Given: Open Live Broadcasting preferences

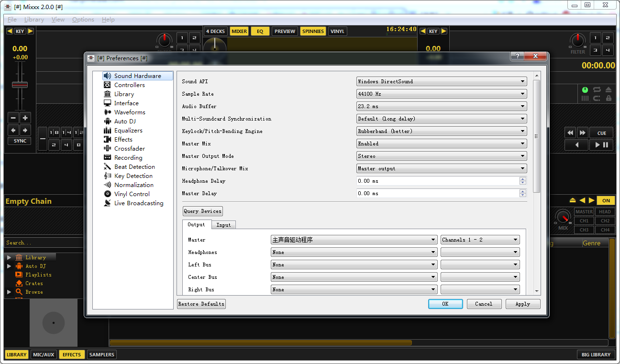Looking at the screenshot, I should click(x=138, y=203).
